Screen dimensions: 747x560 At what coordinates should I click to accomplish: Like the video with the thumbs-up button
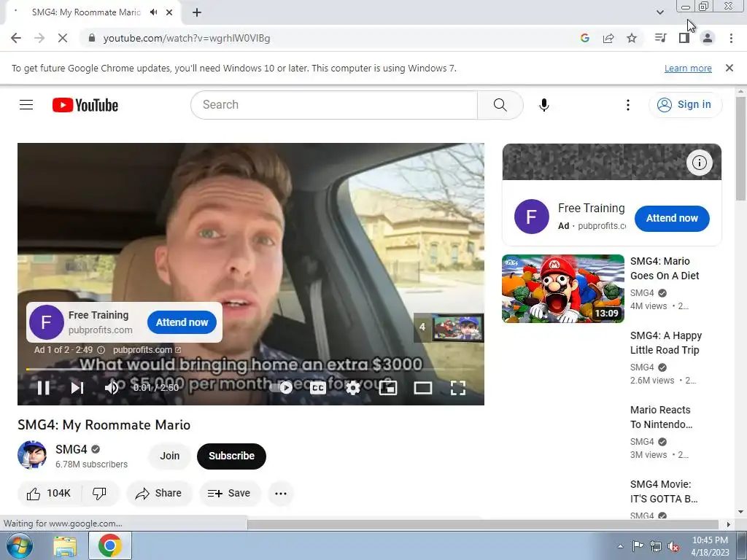tap(49, 494)
